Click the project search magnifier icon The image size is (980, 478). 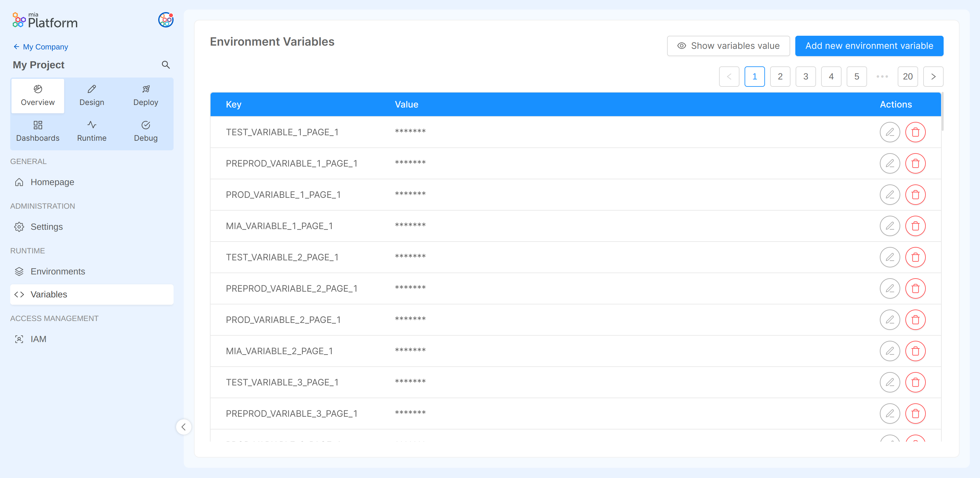point(166,65)
